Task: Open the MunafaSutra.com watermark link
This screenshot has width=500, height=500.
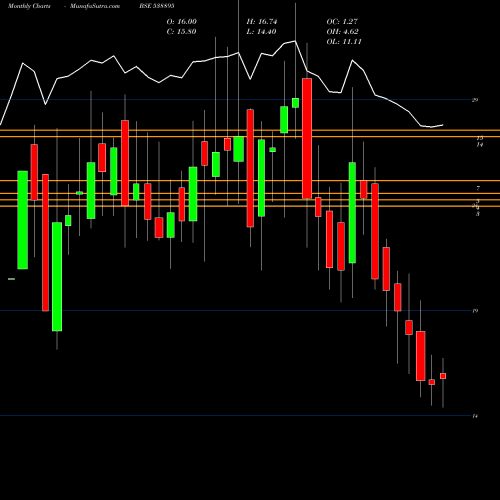Action: point(95,6)
